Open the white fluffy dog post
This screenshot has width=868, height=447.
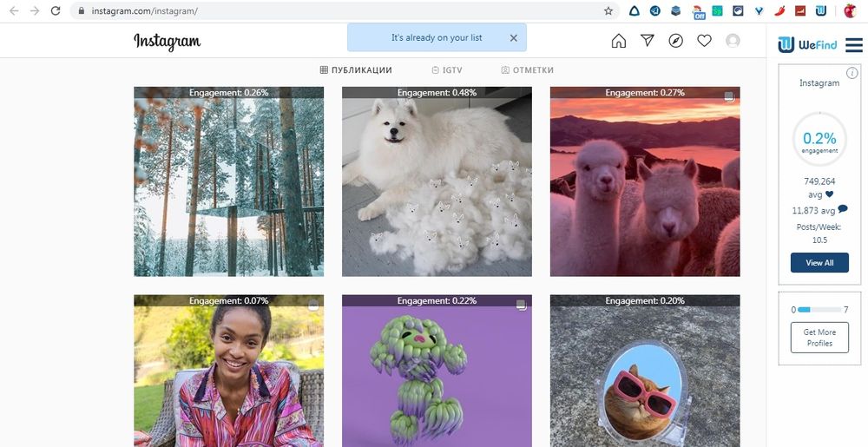437,181
